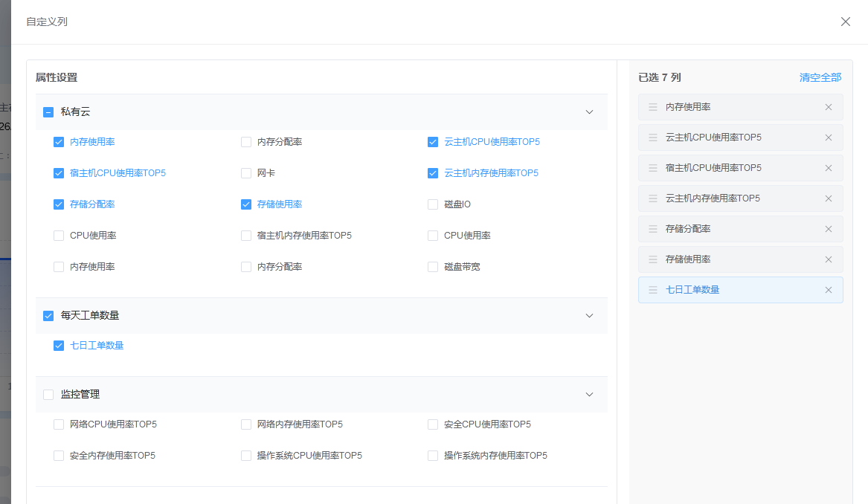Image resolution: width=868 pixels, height=504 pixels.
Task: Select 存储分配率 label in the selected list
Action: pos(687,229)
